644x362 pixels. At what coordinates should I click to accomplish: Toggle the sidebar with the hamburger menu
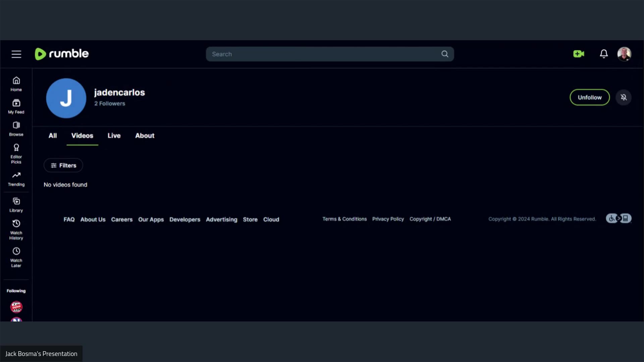(16, 54)
